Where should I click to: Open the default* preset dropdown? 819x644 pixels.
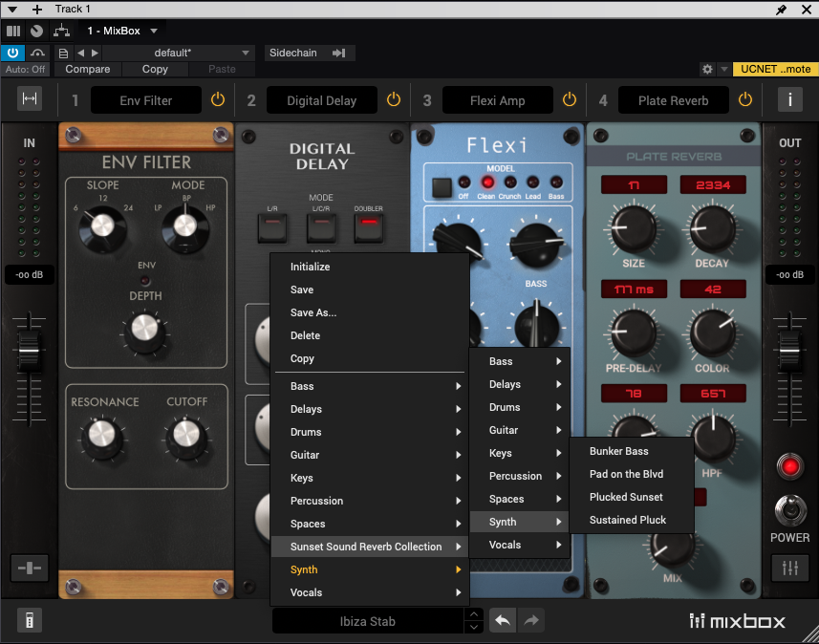[x=178, y=53]
